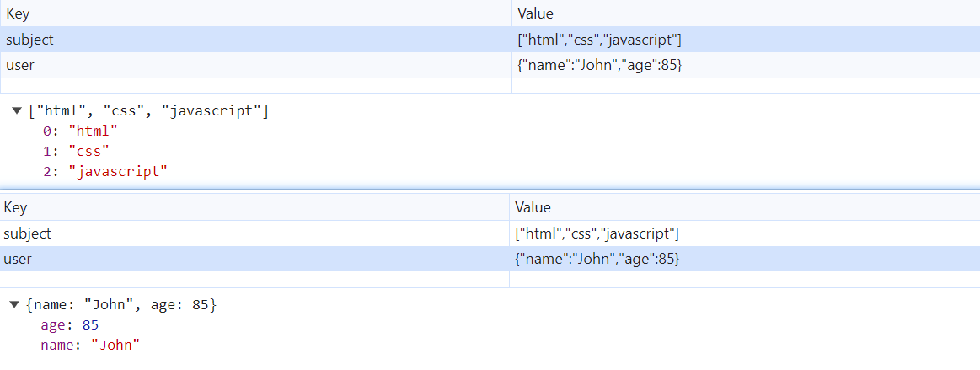The image size is (980, 370).
Task: Click subject value cell in lower table
Action: point(597,233)
